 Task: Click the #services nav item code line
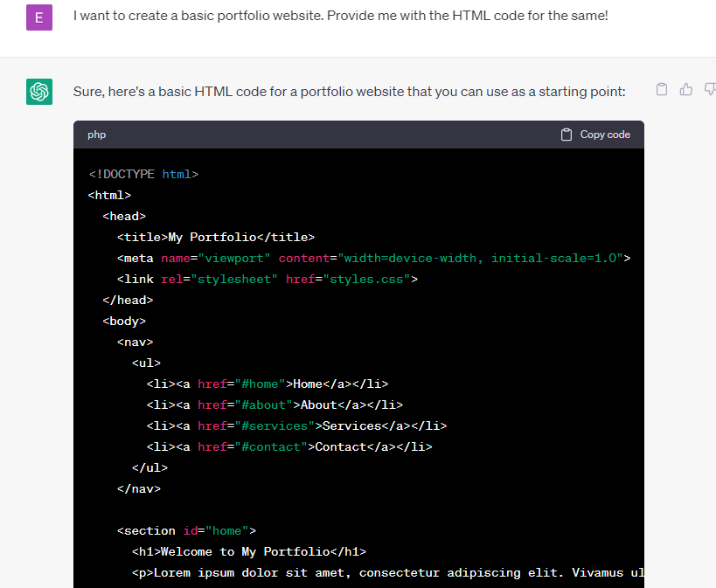(296, 425)
